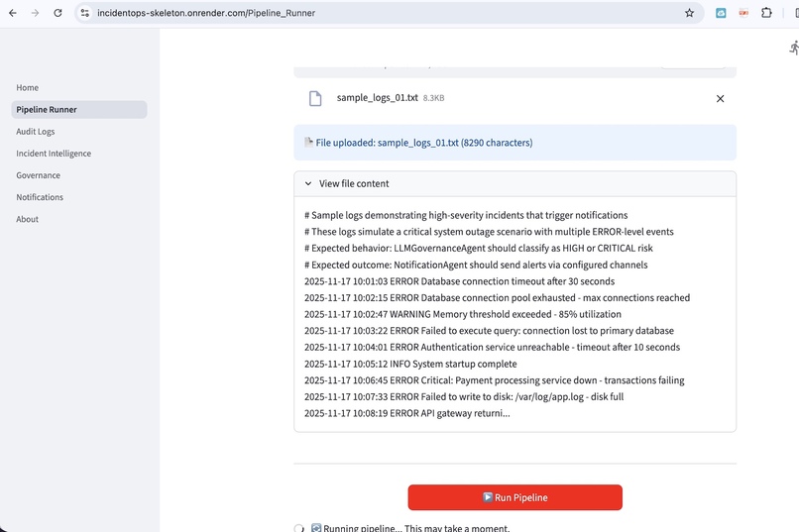The height and width of the screenshot is (532, 799).
Task: Reload the page with the refresh icon
Action: point(57,13)
